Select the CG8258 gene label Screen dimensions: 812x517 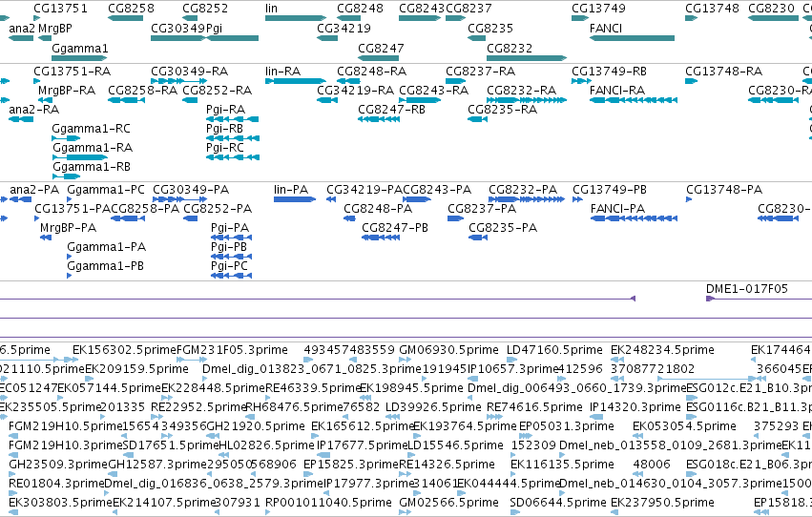tap(131, 9)
